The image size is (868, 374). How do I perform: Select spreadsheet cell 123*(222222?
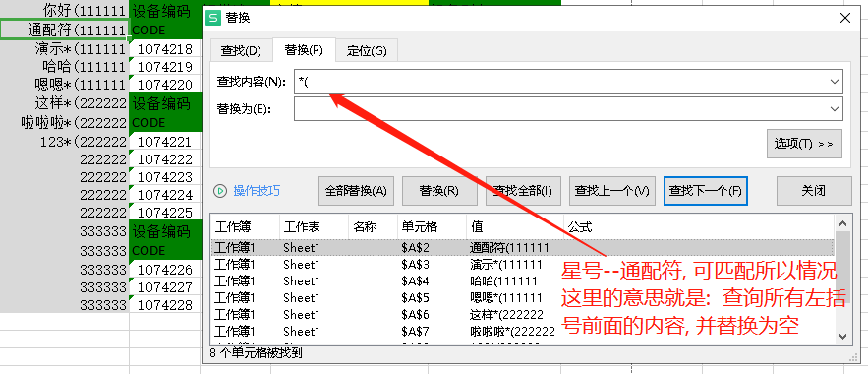tap(64, 142)
